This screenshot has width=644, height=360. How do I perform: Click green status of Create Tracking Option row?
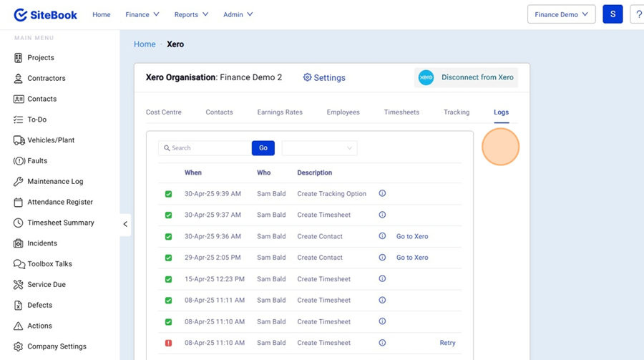pos(169,194)
